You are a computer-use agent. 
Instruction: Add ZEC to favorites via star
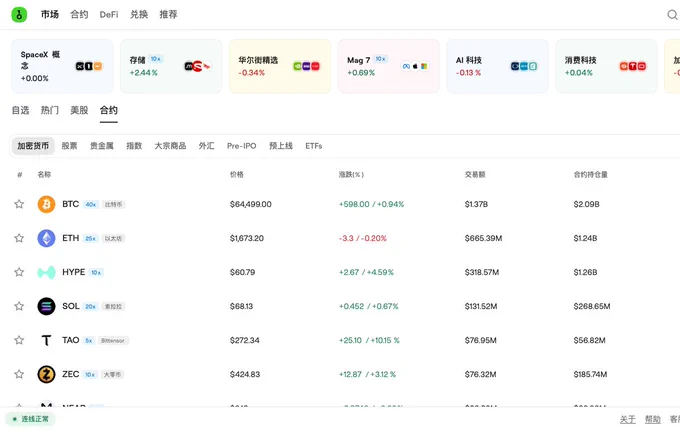click(19, 374)
